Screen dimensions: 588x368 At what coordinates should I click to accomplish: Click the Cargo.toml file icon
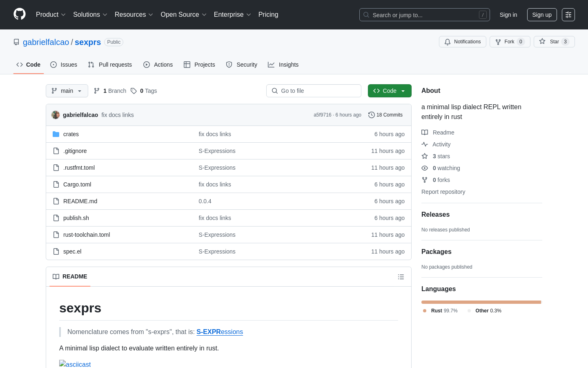coord(56,184)
